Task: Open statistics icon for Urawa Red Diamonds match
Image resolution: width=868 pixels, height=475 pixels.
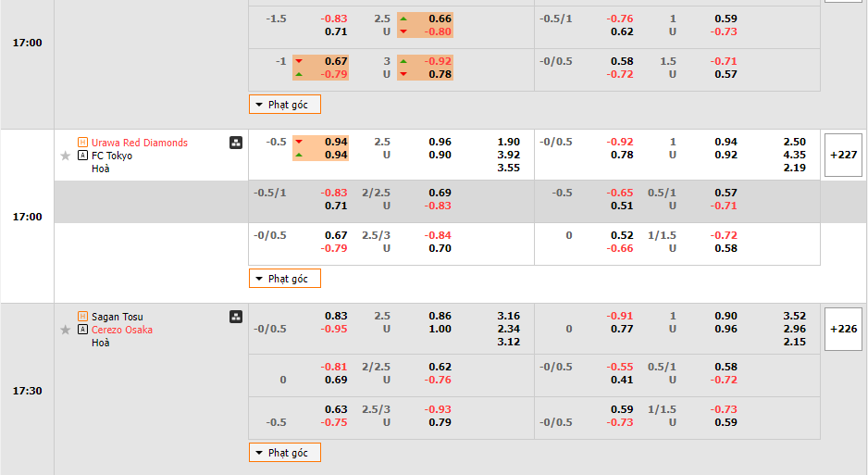Action: click(x=236, y=143)
